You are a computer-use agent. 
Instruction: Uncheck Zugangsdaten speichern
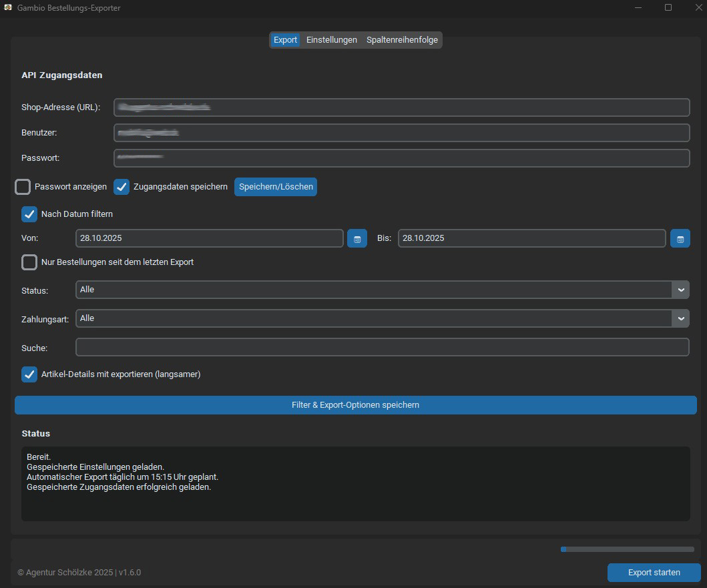[122, 187]
